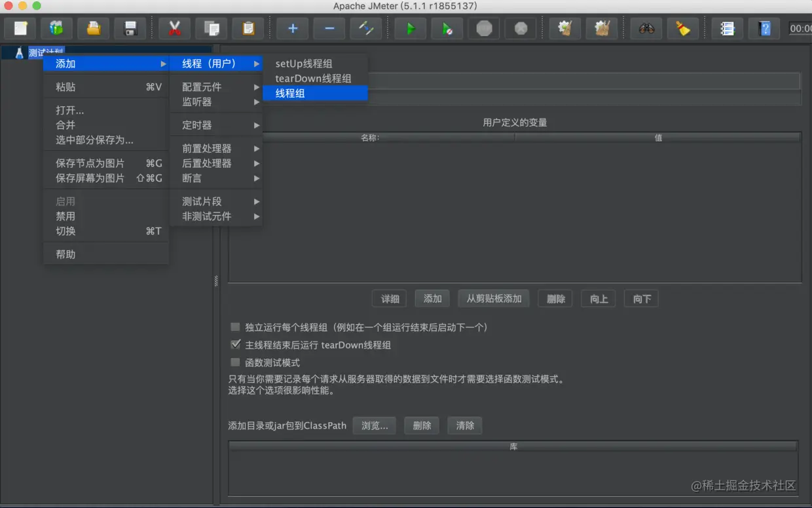
Task: Open Search with binoculars icon
Action: [x=646, y=28]
